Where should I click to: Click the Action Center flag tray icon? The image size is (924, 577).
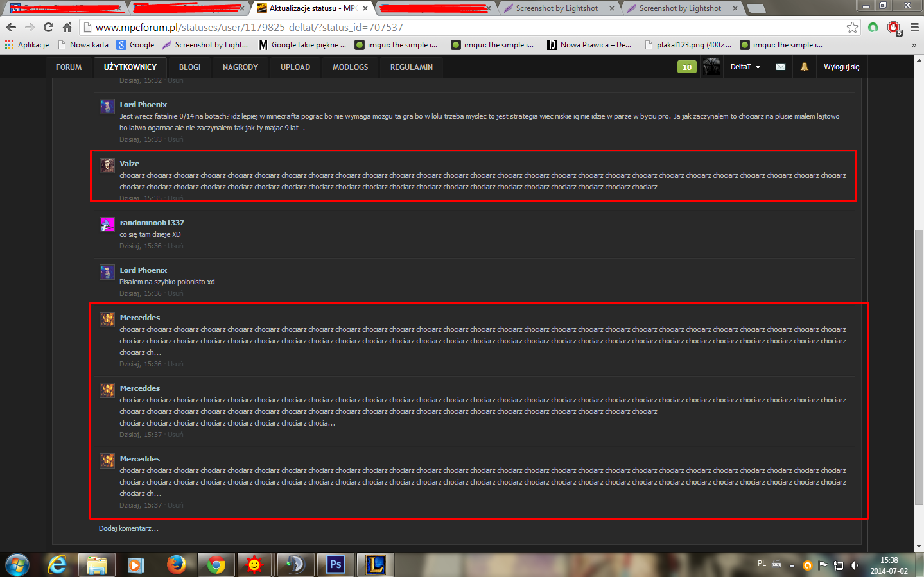click(823, 565)
